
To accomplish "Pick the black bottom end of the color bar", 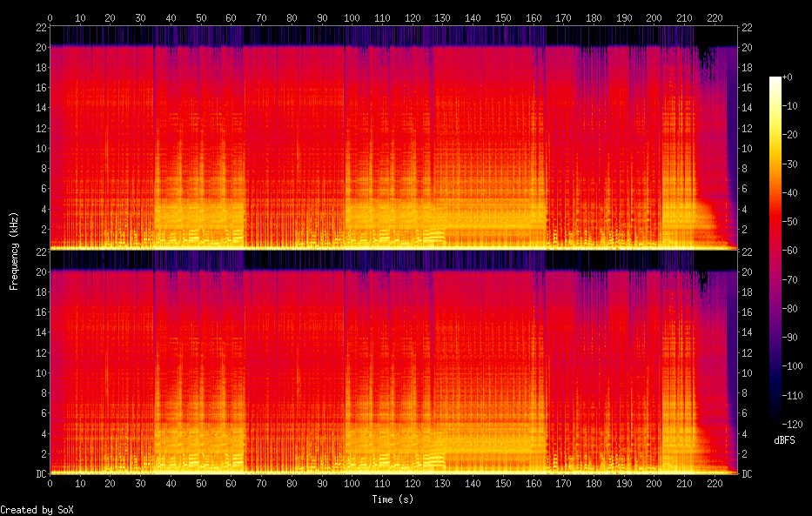I will (x=775, y=421).
